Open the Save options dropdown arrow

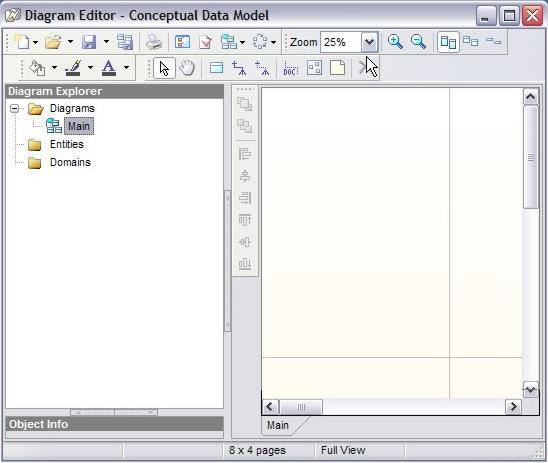coord(106,42)
